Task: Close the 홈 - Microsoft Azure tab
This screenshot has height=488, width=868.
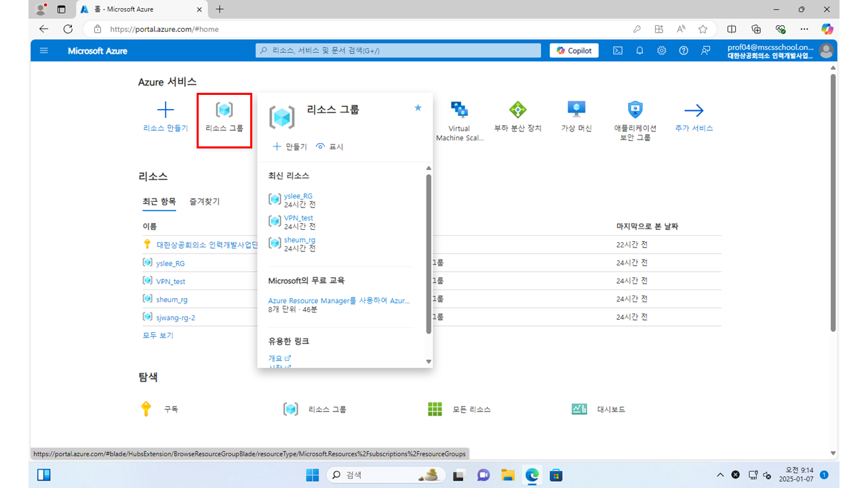Action: tap(200, 9)
